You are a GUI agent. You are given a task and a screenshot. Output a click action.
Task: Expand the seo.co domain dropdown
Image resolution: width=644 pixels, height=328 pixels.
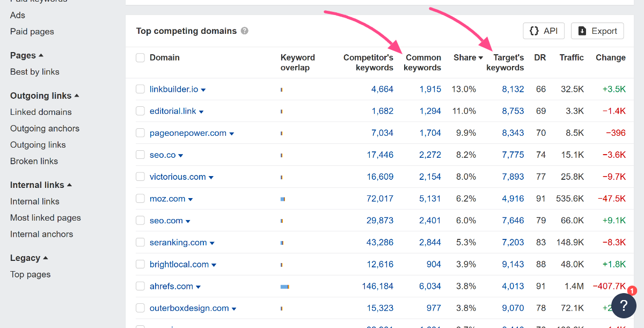[181, 156]
